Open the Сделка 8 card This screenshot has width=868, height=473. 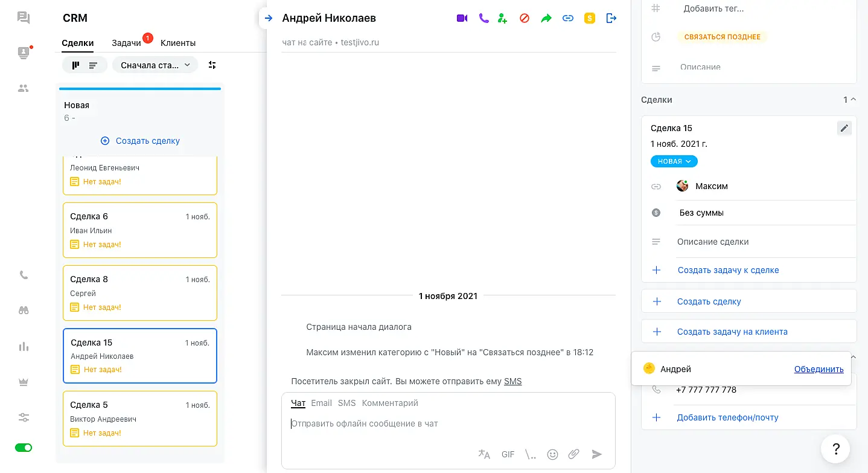pyautogui.click(x=140, y=293)
